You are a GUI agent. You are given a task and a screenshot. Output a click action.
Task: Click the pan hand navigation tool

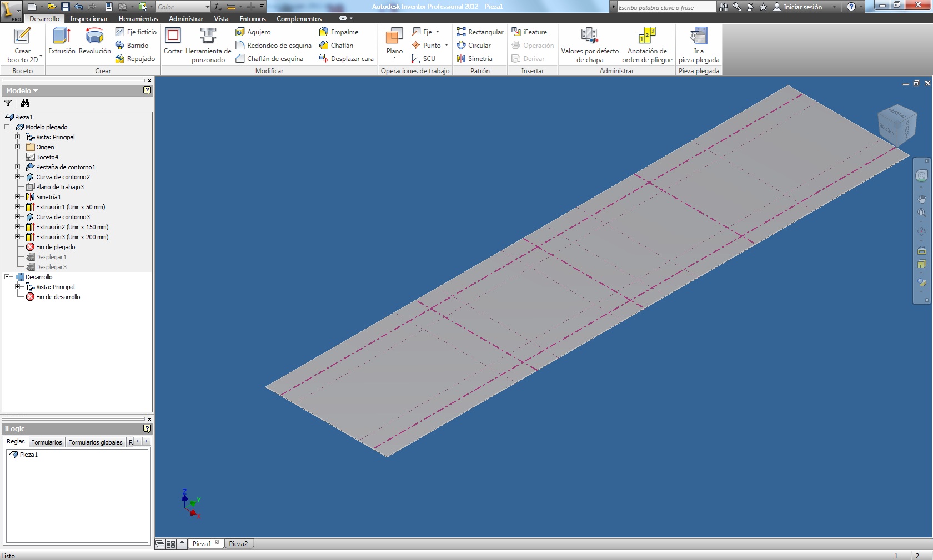pyautogui.click(x=921, y=199)
